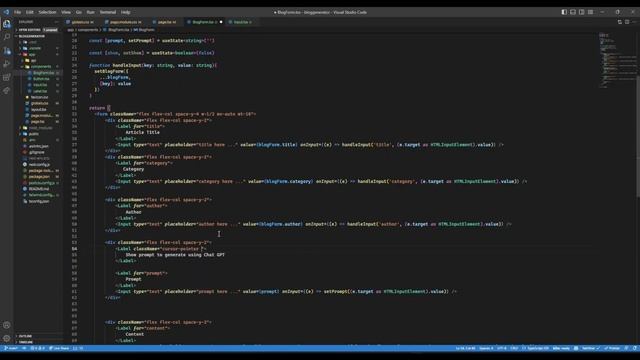This screenshot has width=640, height=360.
Task: Toggle the bottom panel layout icon
Action: tap(573, 12)
